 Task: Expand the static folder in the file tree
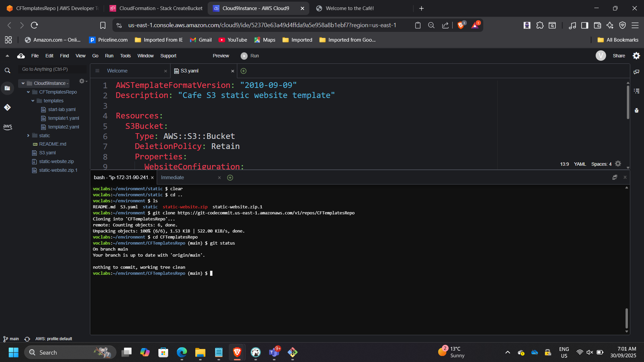click(x=29, y=135)
